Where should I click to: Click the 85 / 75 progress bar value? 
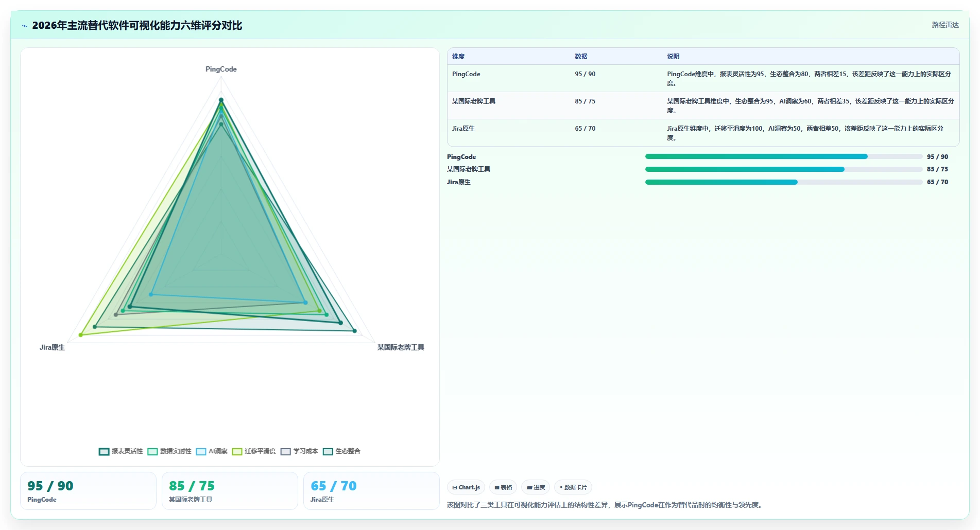[x=937, y=169]
